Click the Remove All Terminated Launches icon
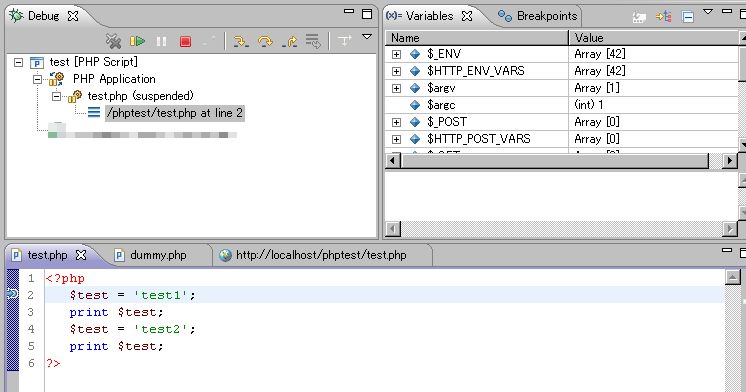Viewport: 746px width, 392px height. [x=113, y=41]
